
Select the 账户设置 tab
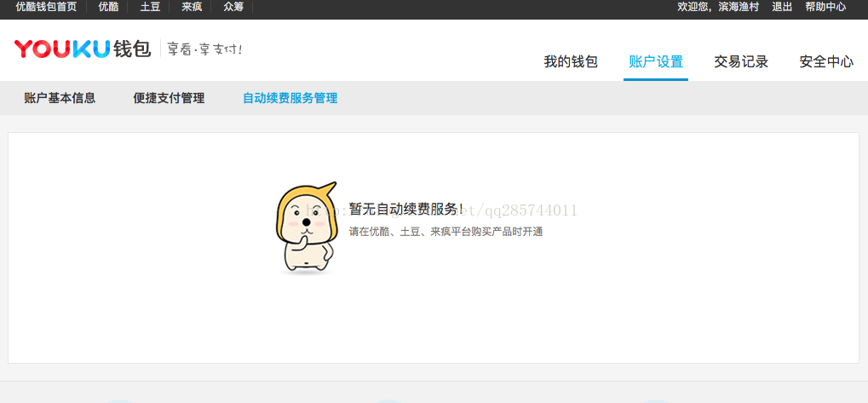(x=656, y=61)
